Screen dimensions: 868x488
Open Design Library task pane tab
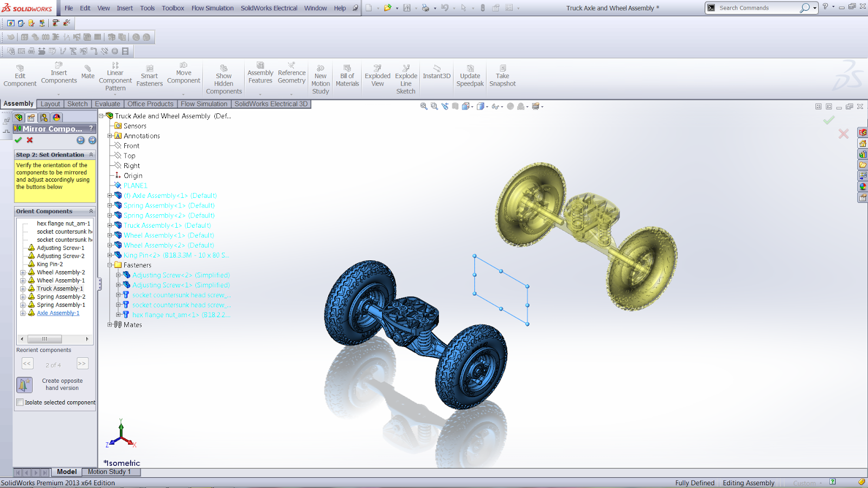tap(863, 155)
